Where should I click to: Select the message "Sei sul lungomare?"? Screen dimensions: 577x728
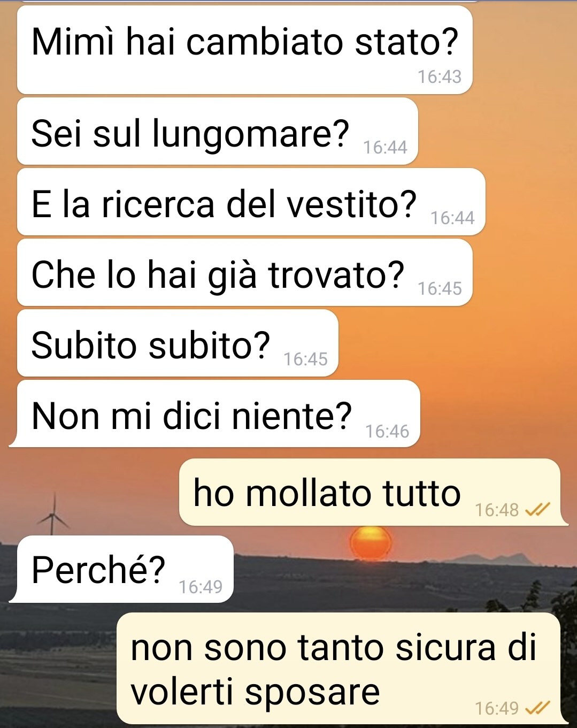pos(217,132)
